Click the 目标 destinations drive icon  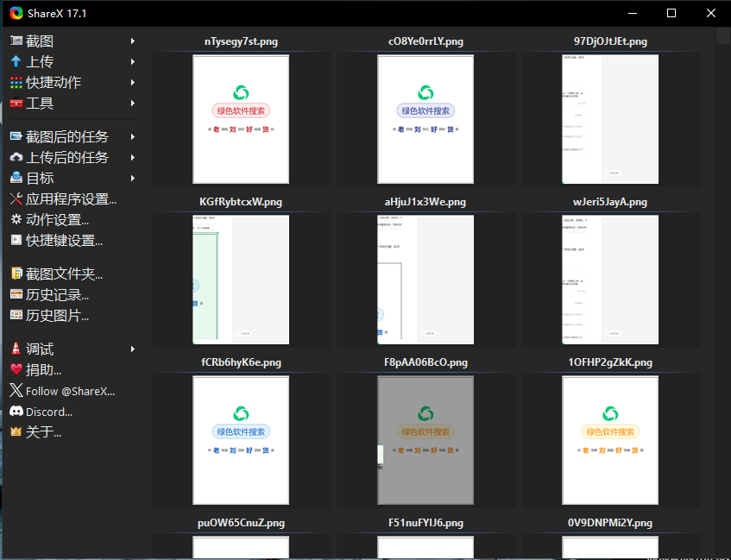pyautogui.click(x=16, y=178)
